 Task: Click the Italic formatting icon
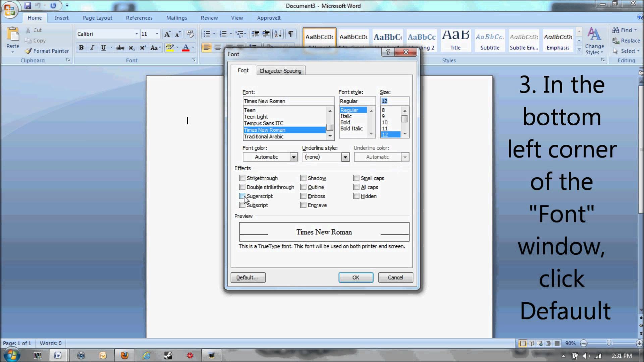point(92,47)
